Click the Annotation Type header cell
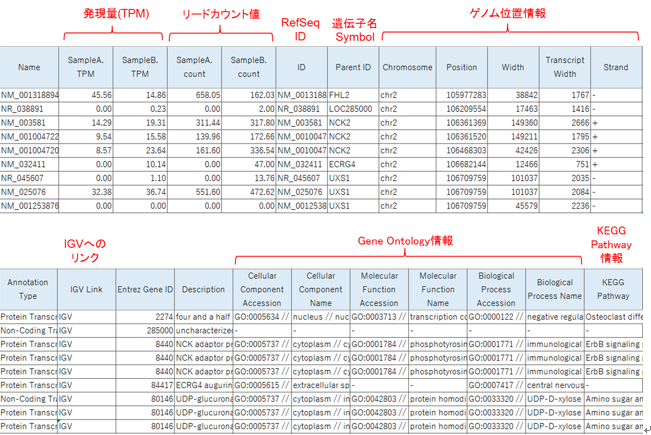 pos(28,289)
